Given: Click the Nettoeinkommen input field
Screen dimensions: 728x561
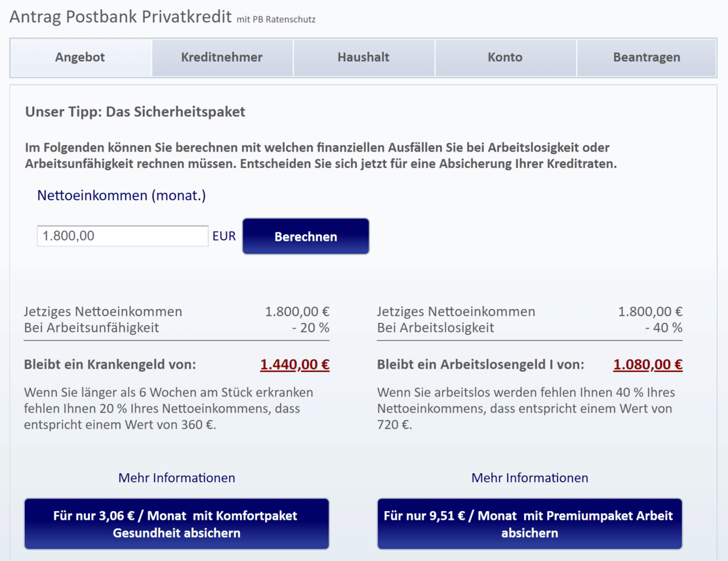Looking at the screenshot, I should click(x=123, y=236).
